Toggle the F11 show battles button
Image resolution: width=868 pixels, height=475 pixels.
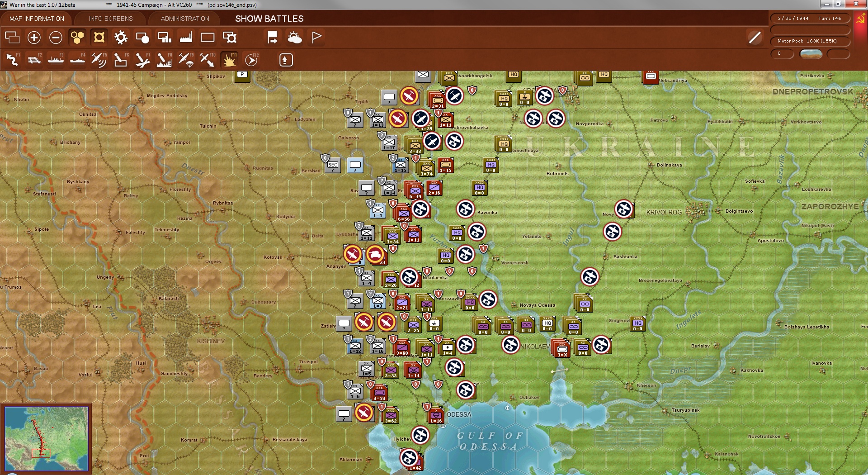coord(229,60)
